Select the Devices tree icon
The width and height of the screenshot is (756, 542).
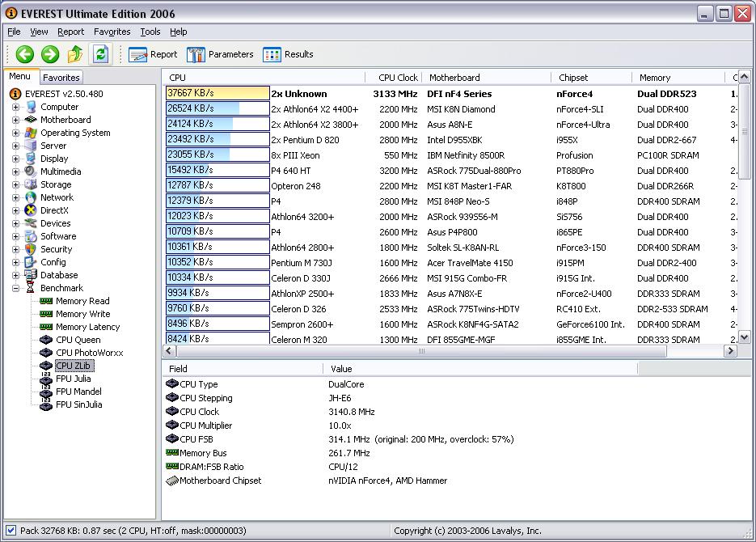click(31, 223)
